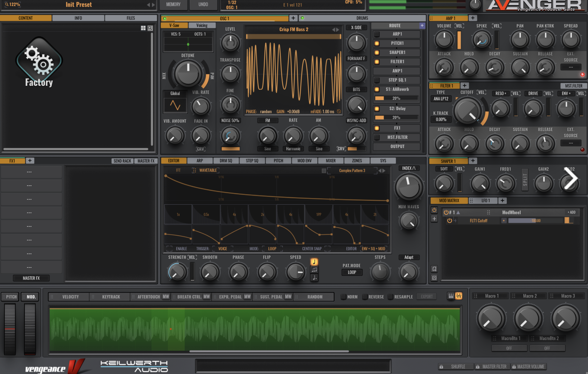
Task: Click the RANDOM button in mod bar
Action: (x=315, y=296)
